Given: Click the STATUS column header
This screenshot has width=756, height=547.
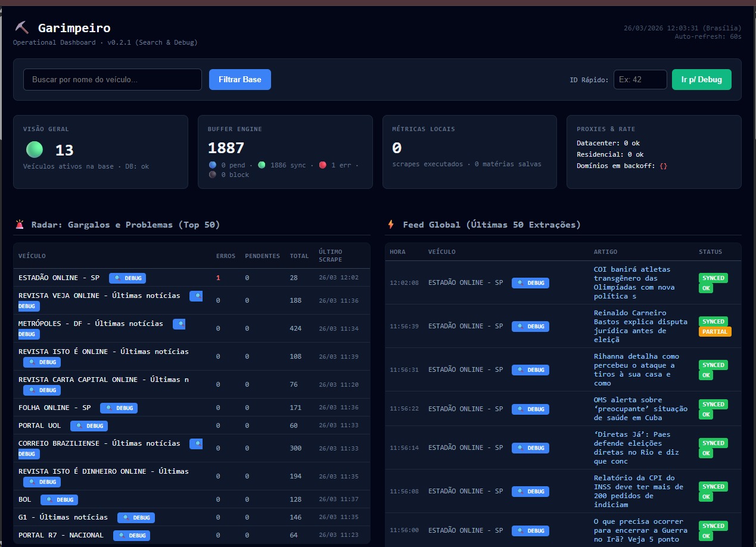Looking at the screenshot, I should 710,252.
